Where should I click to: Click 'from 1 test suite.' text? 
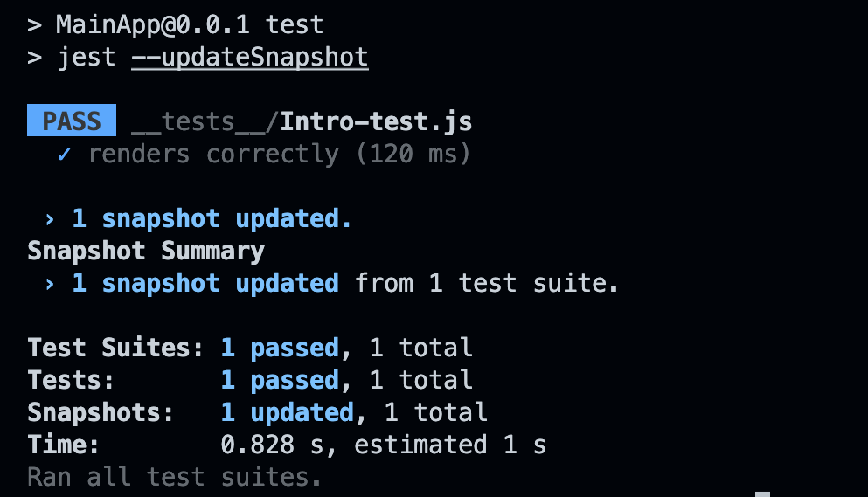487,283
